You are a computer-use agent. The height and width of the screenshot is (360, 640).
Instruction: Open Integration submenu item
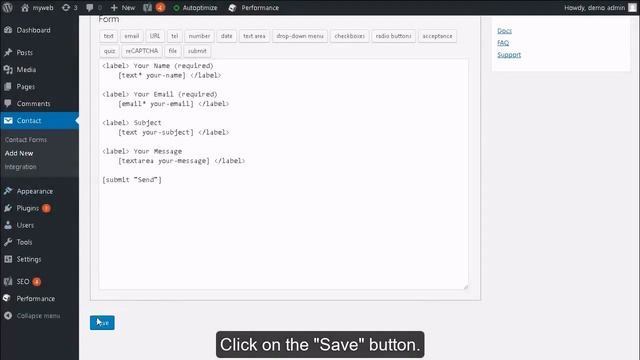click(x=20, y=167)
